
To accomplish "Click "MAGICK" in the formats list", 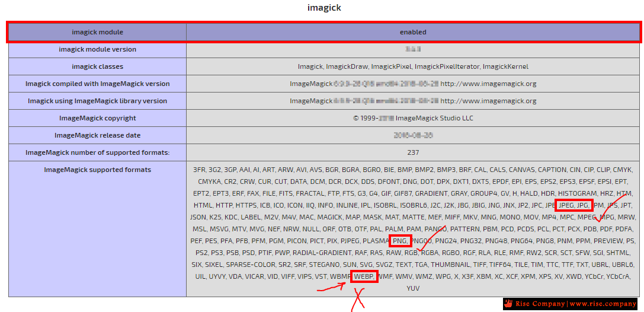I will 329,217.
